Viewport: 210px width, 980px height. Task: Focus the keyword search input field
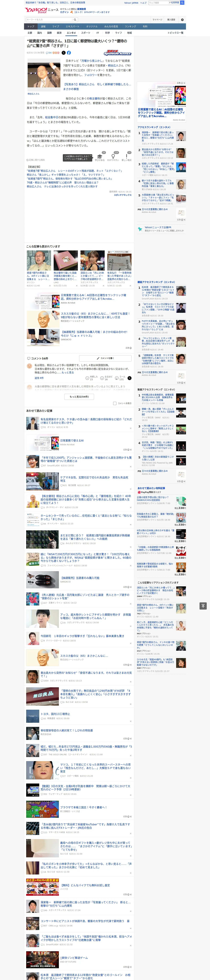tap(49, 20)
